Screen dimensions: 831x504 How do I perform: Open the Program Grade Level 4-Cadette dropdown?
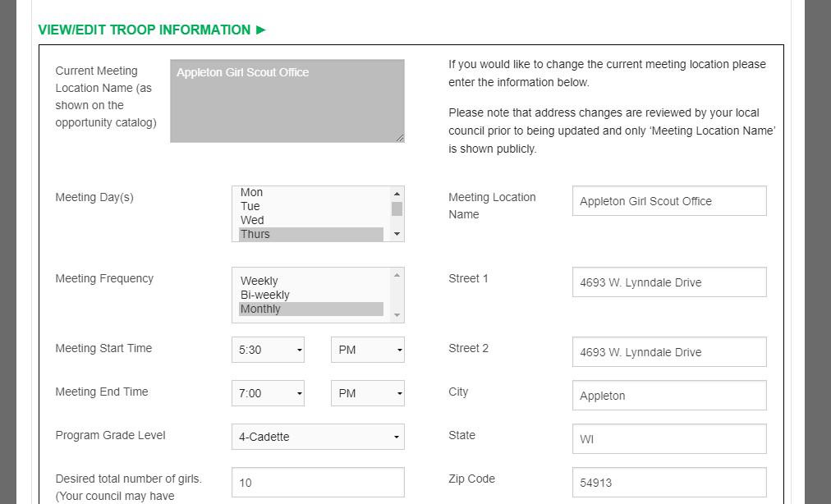click(318, 437)
